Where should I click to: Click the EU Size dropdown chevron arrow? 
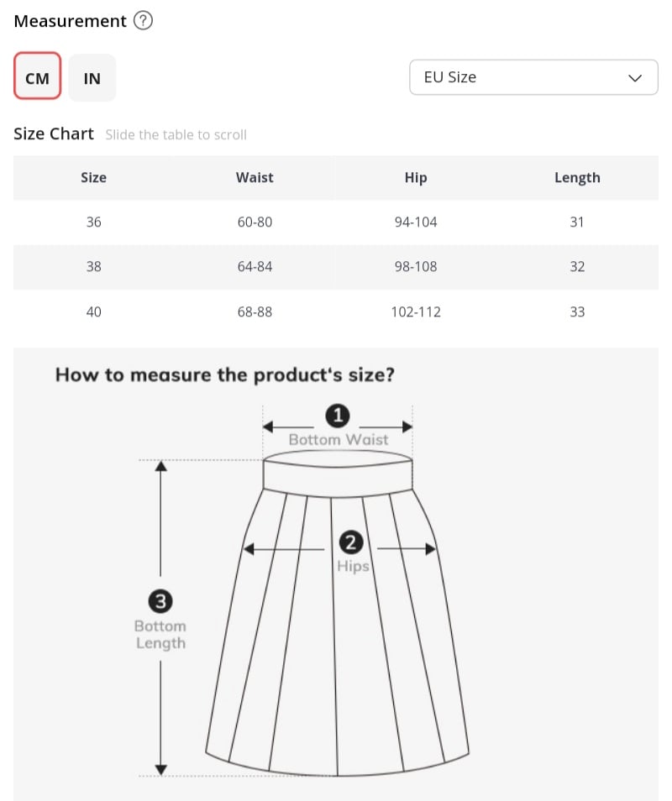pos(635,78)
